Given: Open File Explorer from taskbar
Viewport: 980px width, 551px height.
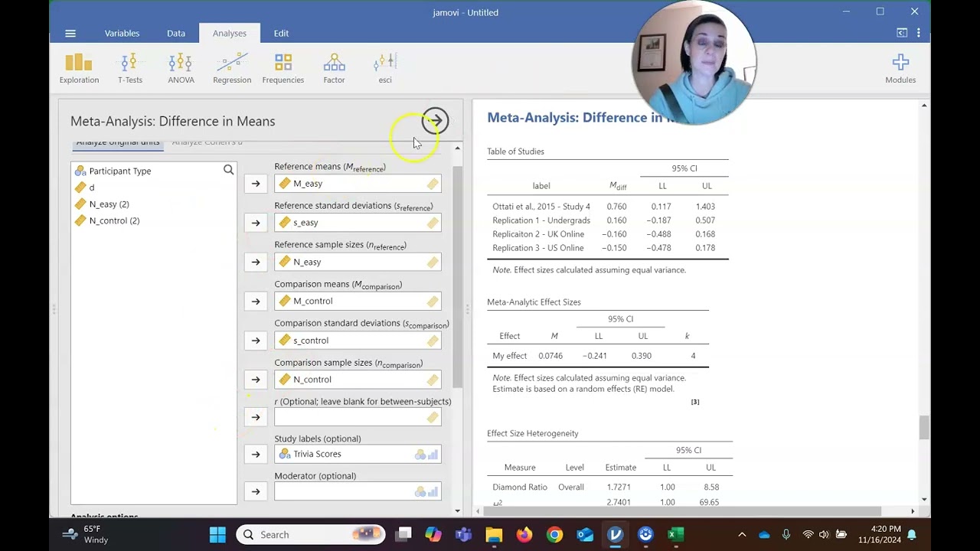Looking at the screenshot, I should coord(494,534).
